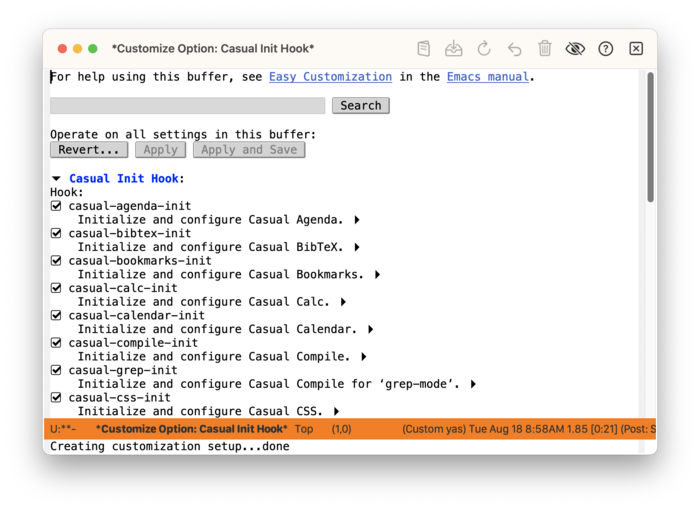Focus the search text input field

pyautogui.click(x=188, y=106)
